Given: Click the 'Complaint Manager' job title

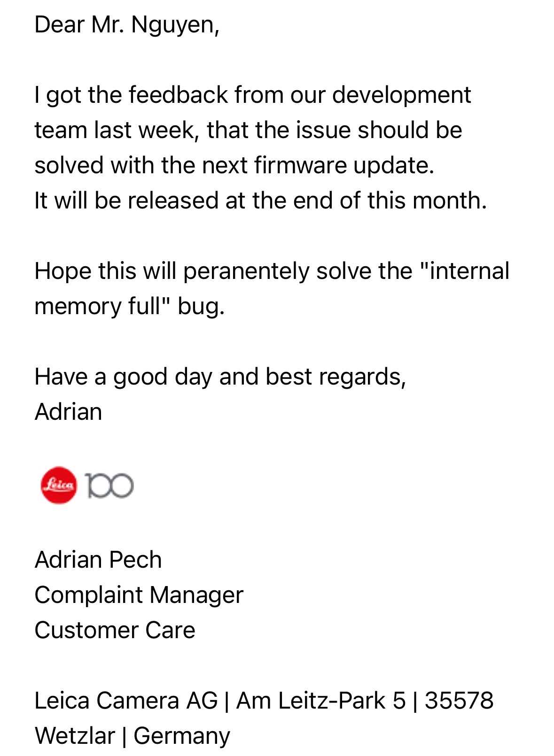Looking at the screenshot, I should 139,595.
